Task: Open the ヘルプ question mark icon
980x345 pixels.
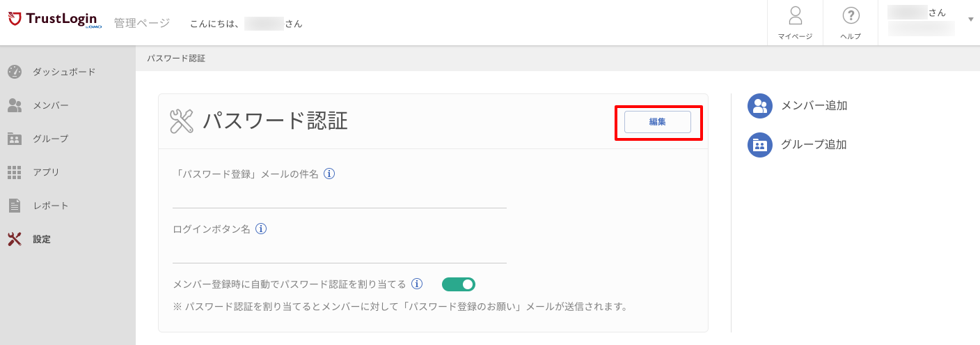Action: coord(851,15)
